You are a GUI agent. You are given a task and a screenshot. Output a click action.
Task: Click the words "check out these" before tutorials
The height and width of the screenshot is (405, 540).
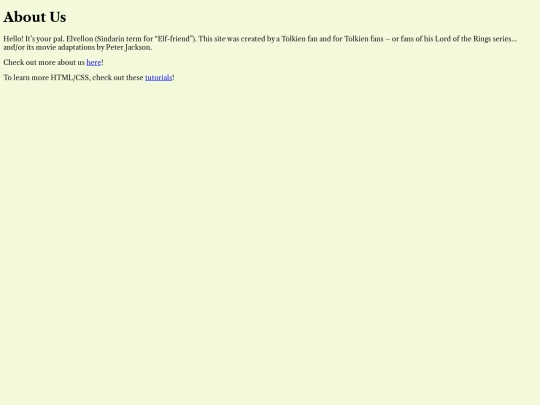[x=118, y=77]
